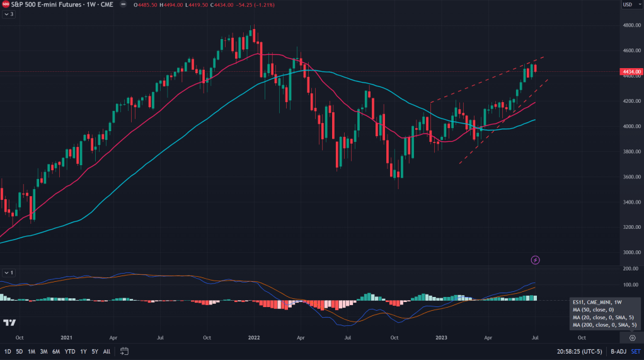The width and height of the screenshot is (644, 360).
Task: Open the USD currency dropdown
Action: [629, 5]
